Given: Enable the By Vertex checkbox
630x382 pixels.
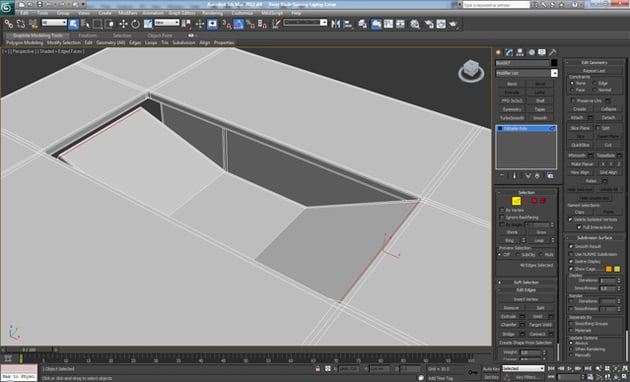Looking at the screenshot, I should [x=502, y=210].
